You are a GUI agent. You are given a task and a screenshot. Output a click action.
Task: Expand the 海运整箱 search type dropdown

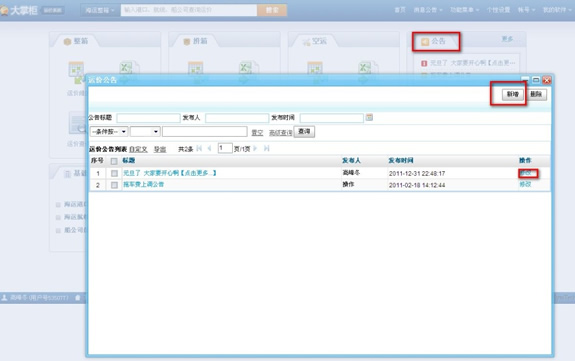[x=100, y=10]
